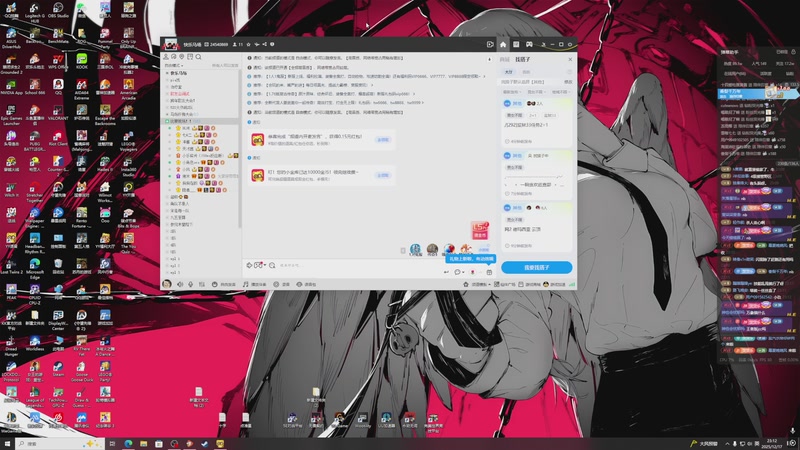This screenshot has width=800, height=450.
Task: Expand the VIP6666 recommendation message arrow
Action: tap(484, 76)
